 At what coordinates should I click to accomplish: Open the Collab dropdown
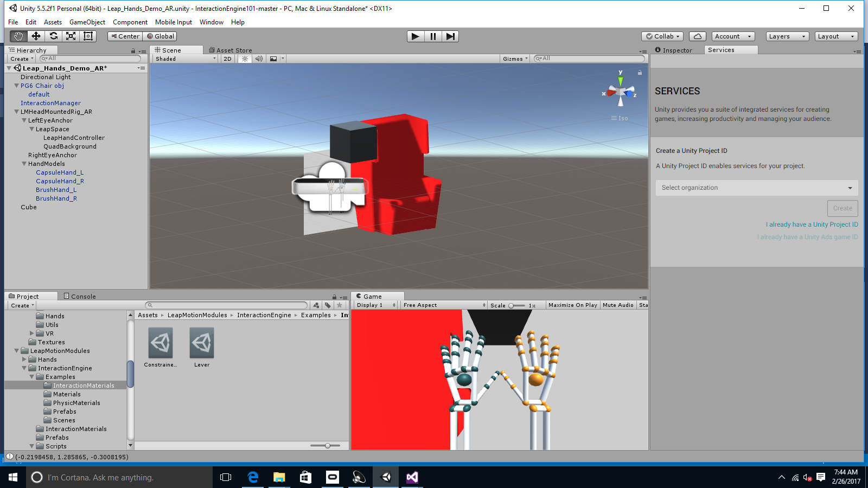(662, 36)
